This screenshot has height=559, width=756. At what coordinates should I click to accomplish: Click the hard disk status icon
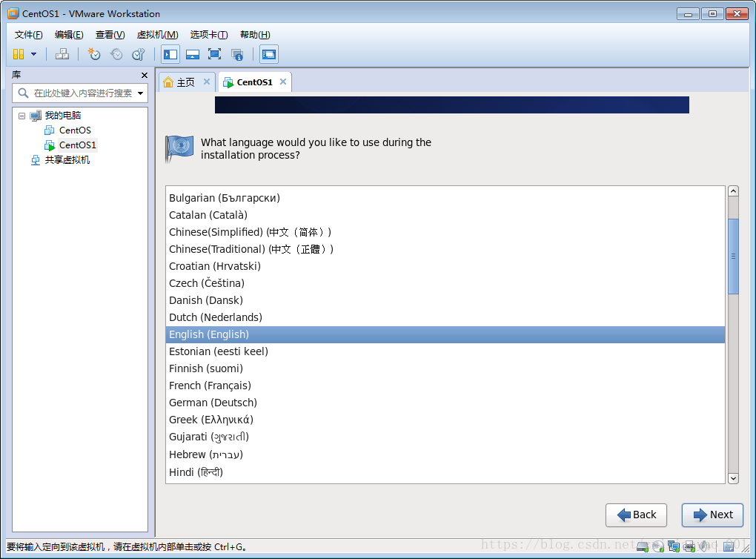point(643,546)
